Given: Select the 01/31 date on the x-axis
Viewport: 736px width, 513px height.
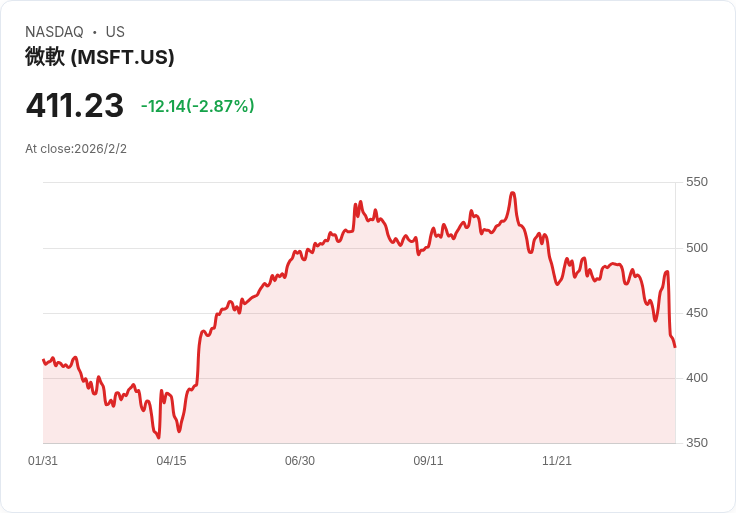Looking at the screenshot, I should tap(43, 461).
